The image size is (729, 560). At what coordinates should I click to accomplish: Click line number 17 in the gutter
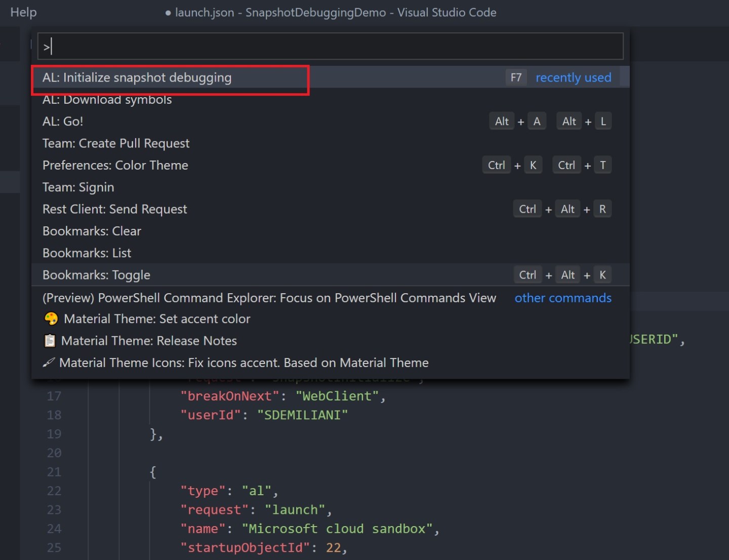click(54, 396)
